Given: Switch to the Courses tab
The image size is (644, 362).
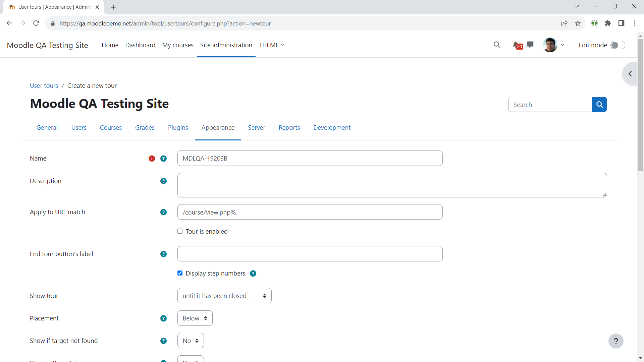Looking at the screenshot, I should pyautogui.click(x=111, y=128).
